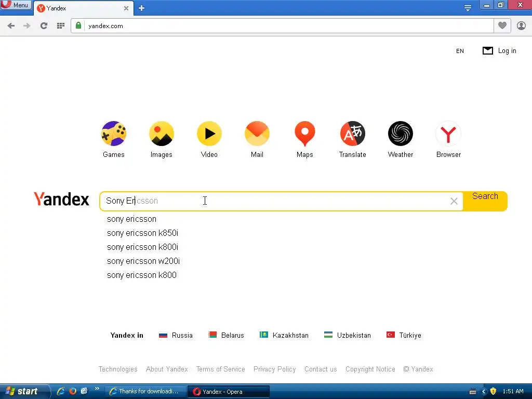Viewport: 532px width, 399px height.
Task: Open Yandex Images service icon
Action: (162, 134)
